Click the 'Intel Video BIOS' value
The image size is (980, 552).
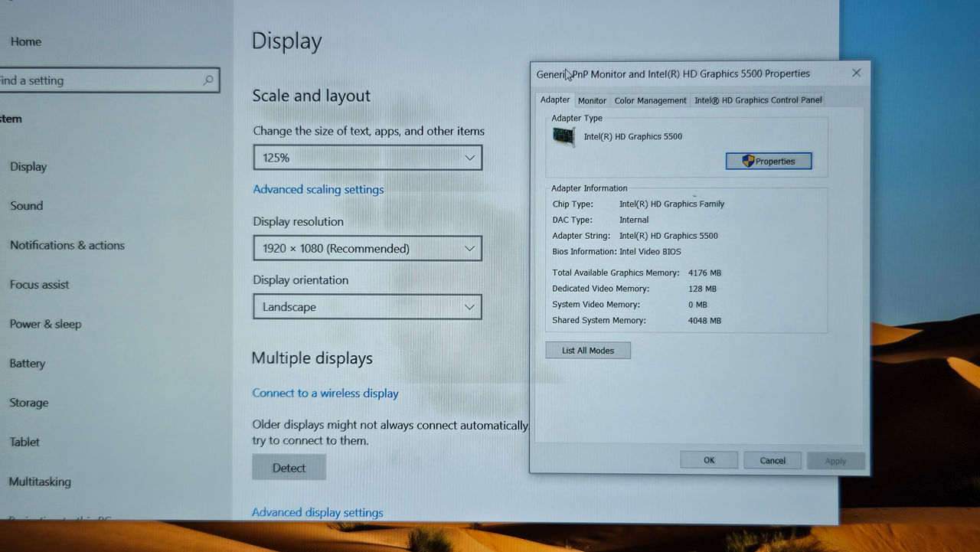point(650,251)
